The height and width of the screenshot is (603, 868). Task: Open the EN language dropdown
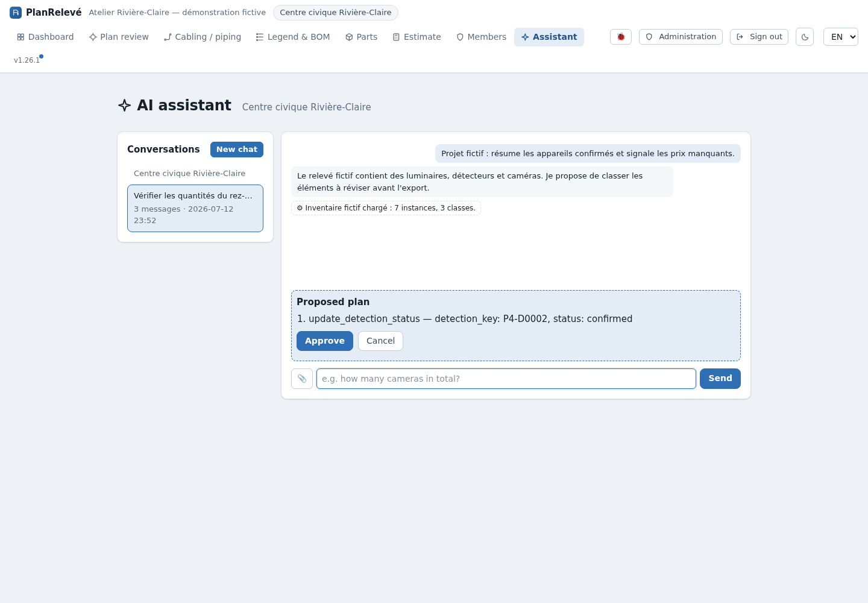tap(841, 37)
